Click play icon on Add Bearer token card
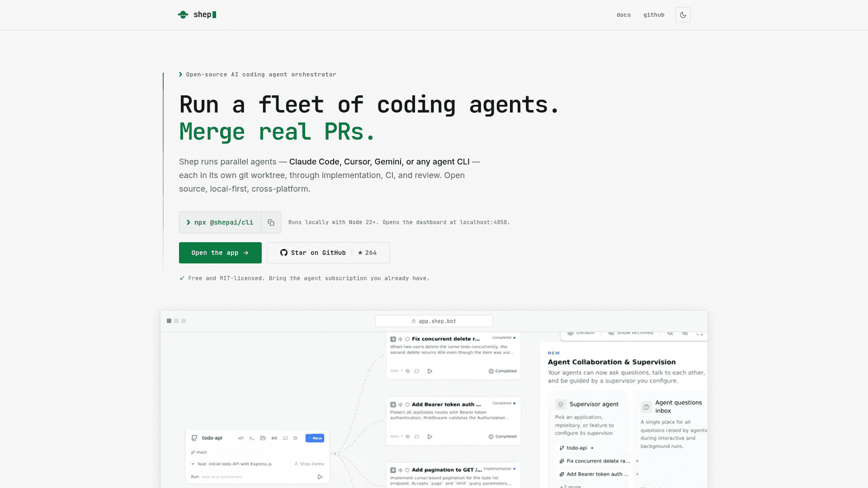 [x=430, y=436]
